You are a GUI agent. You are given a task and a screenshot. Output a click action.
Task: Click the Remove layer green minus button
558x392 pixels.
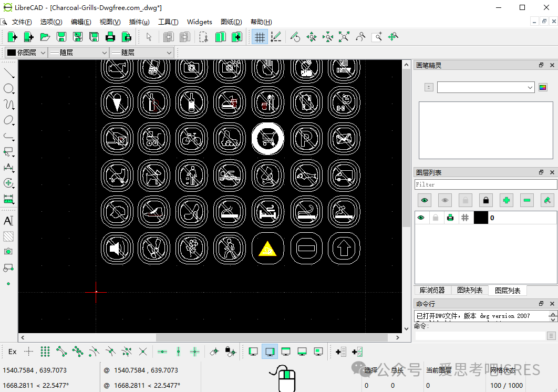527,200
